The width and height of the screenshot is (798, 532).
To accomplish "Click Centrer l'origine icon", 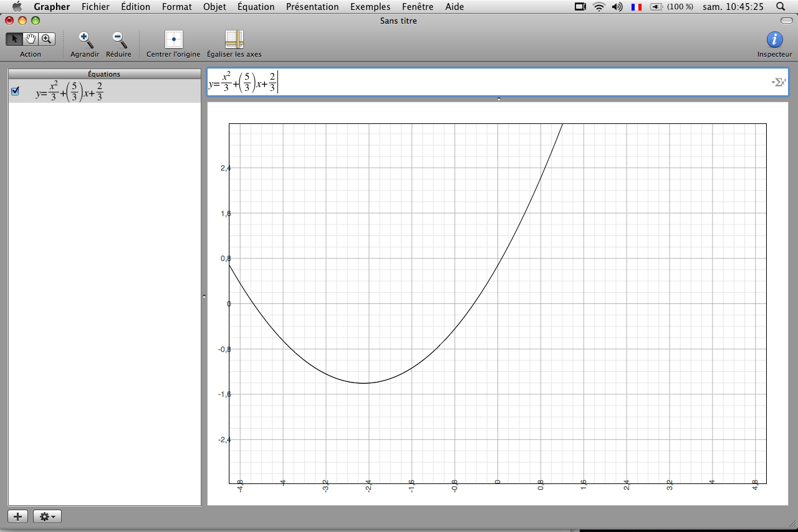I will 173,40.
